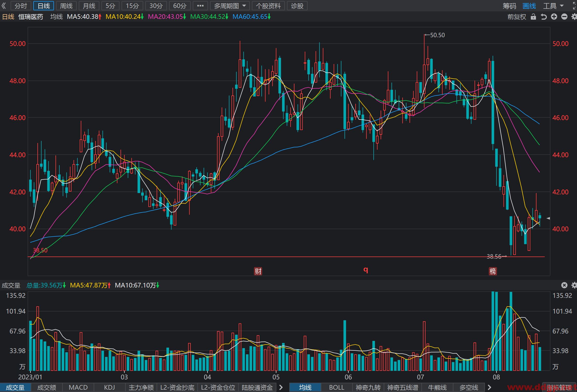The width and height of the screenshot is (577, 392).
Task: Switch to the MACD indicator tab
Action: 78,387
